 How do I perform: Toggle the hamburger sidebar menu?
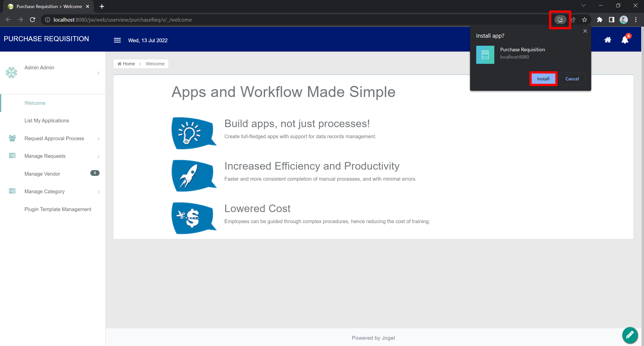coord(117,40)
